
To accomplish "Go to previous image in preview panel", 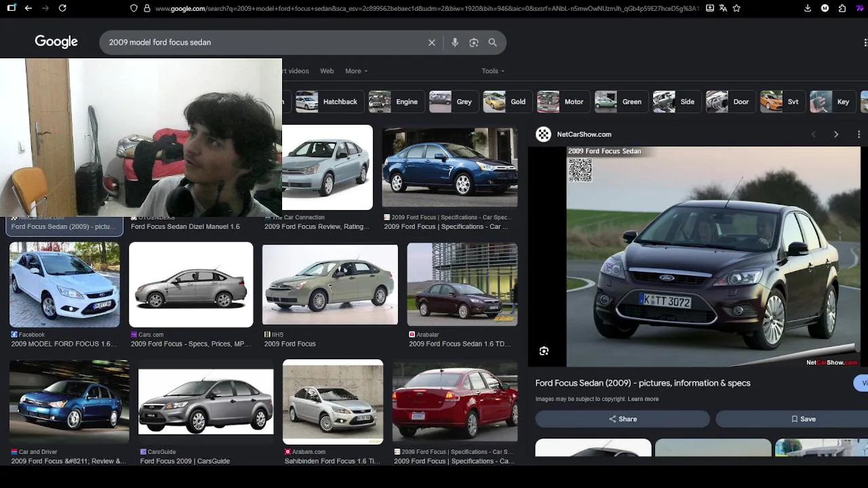I will point(814,134).
